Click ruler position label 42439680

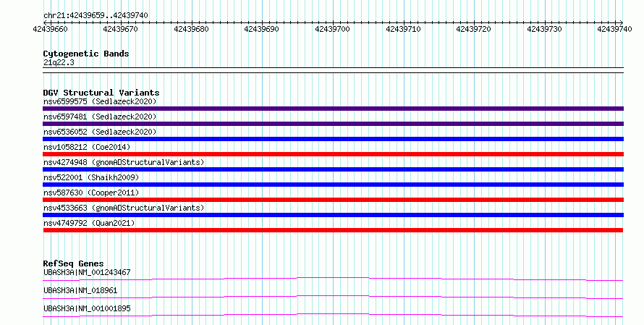coord(192,29)
